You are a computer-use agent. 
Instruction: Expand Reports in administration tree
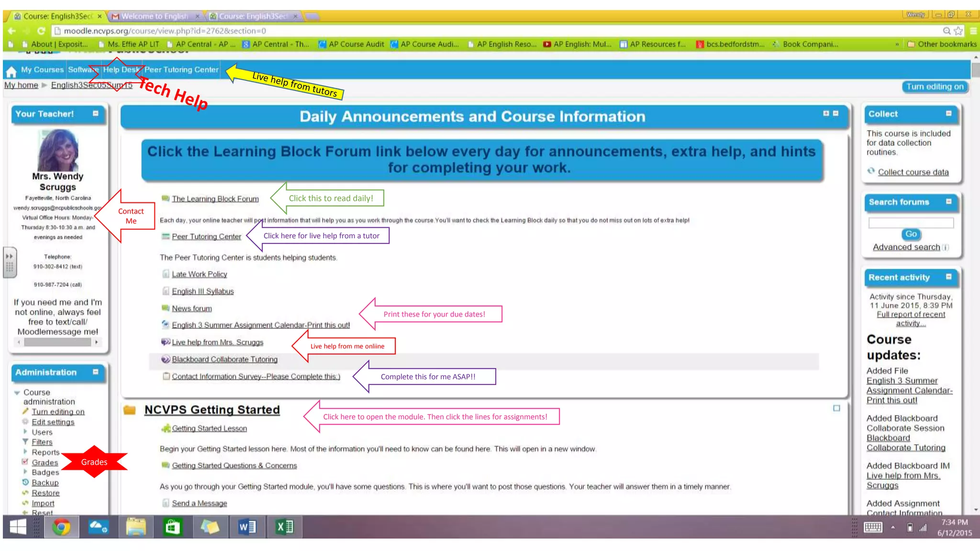click(x=25, y=452)
